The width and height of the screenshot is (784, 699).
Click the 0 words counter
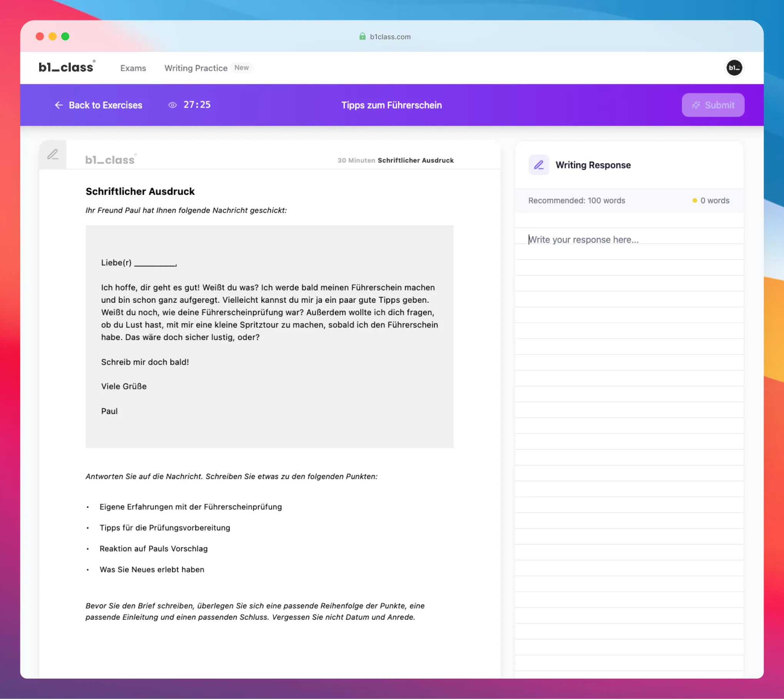click(715, 200)
